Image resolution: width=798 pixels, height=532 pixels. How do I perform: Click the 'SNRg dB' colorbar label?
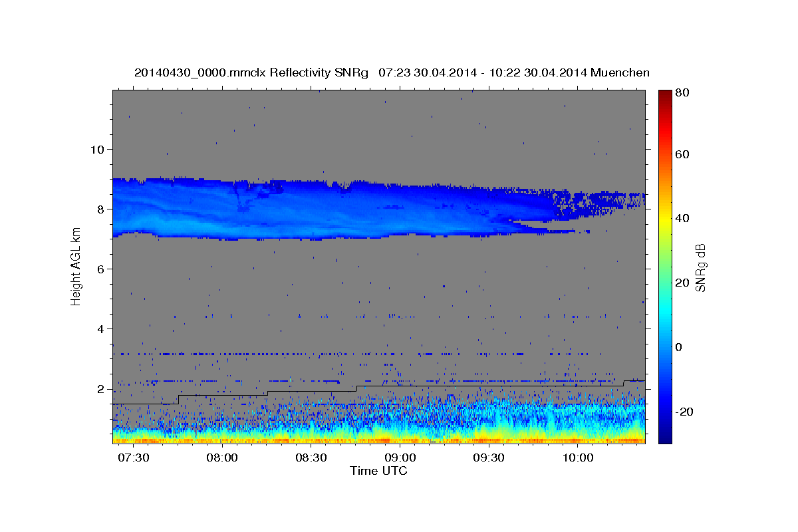pyautogui.click(x=700, y=267)
